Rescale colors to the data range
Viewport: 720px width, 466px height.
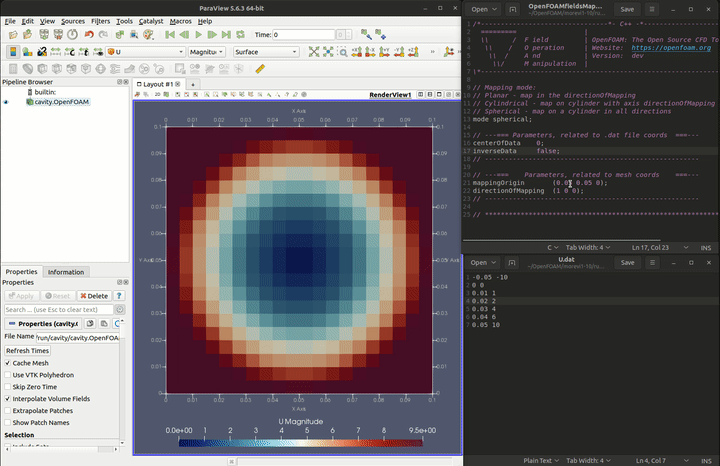[x=56, y=52]
